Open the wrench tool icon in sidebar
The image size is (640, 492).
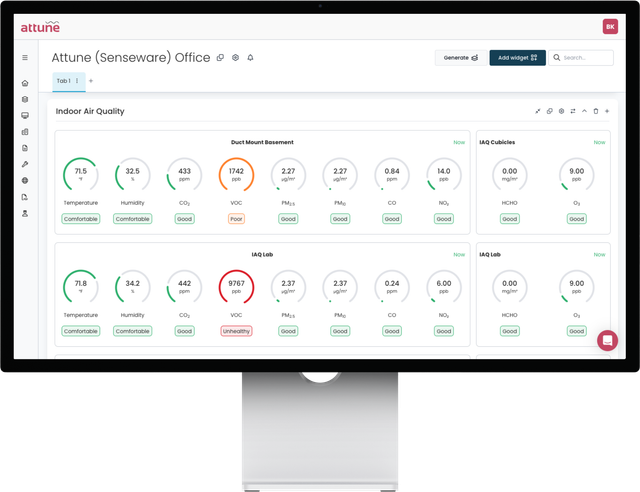25,164
